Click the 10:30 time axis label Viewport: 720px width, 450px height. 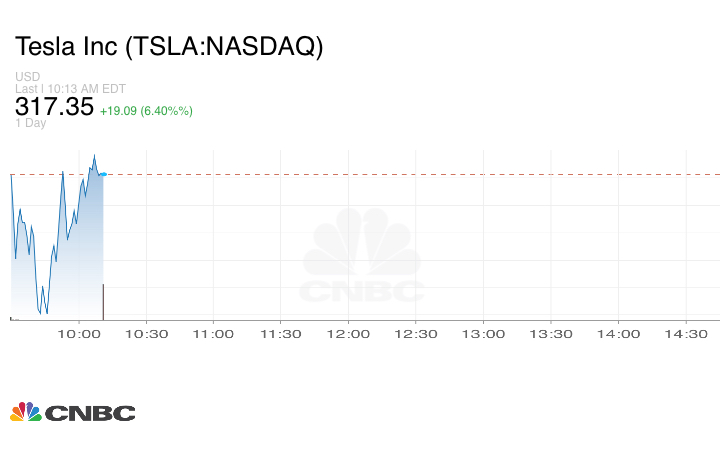146,334
